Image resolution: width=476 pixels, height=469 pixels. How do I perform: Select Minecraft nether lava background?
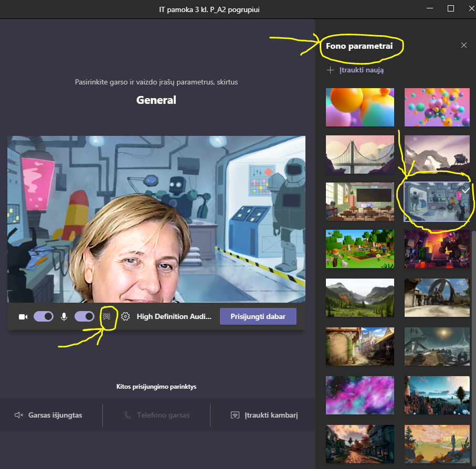tap(437, 249)
